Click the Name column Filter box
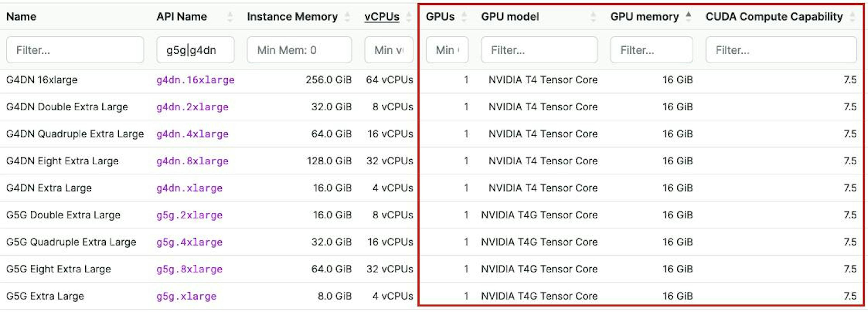The width and height of the screenshot is (868, 312). (x=75, y=50)
